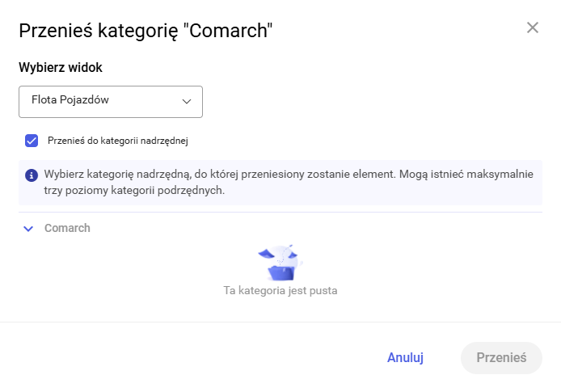Close the dialog with the X icon
This screenshot has height=392, width=561.
[533, 27]
